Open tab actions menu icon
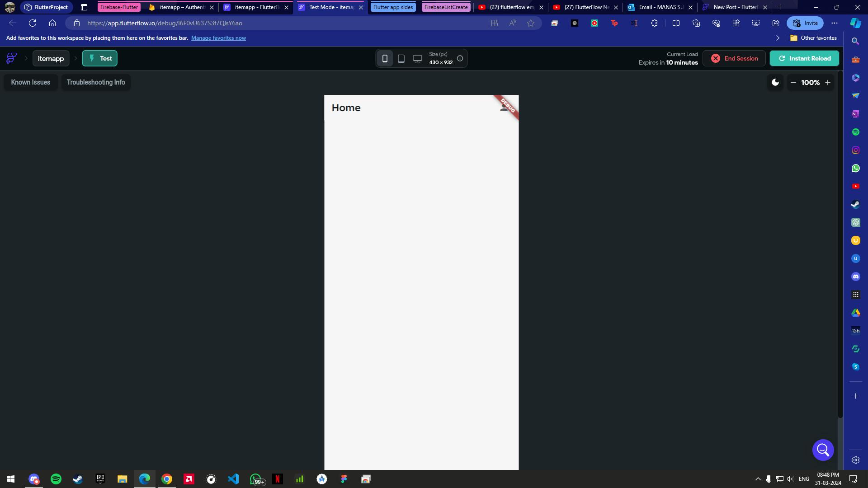Screen dimensions: 868x488 (x=84, y=7)
